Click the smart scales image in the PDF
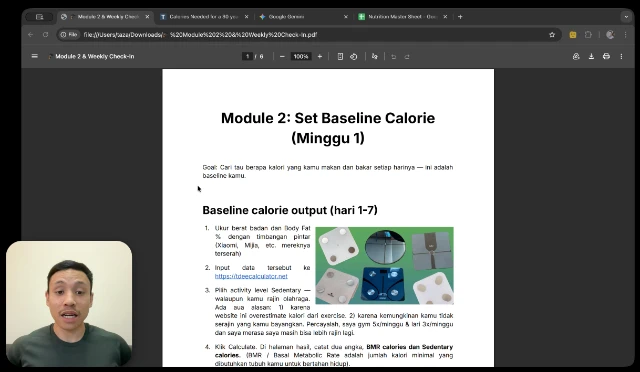 coord(384,265)
